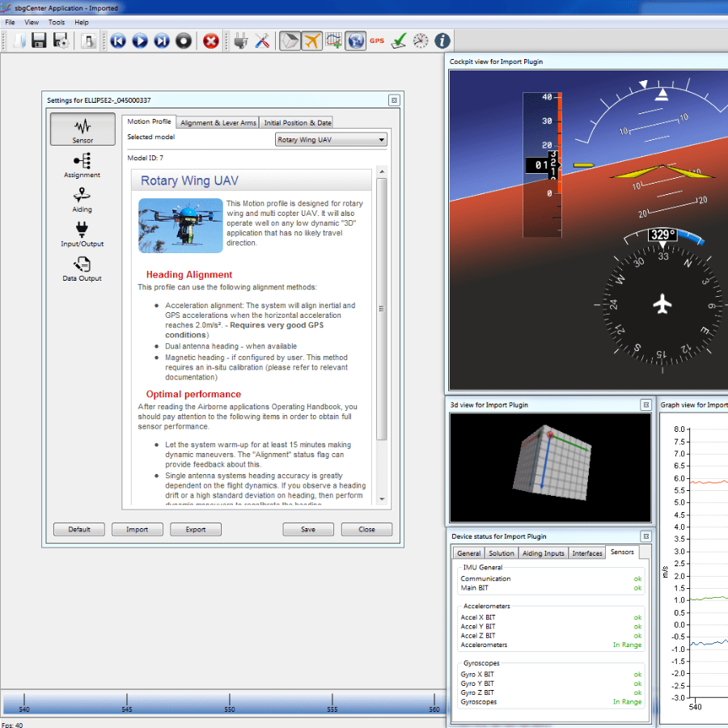The height and width of the screenshot is (728, 728).
Task: Open the Tools menu
Action: (57, 22)
